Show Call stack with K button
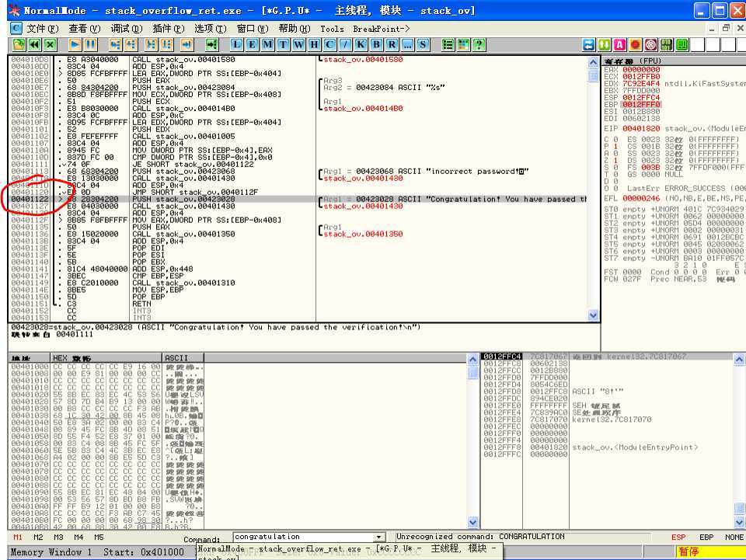Viewport: 746px width, 560px height. click(361, 45)
